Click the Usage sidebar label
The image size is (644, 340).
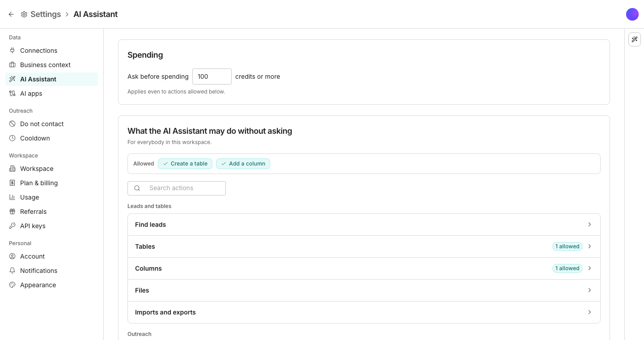[30, 197]
